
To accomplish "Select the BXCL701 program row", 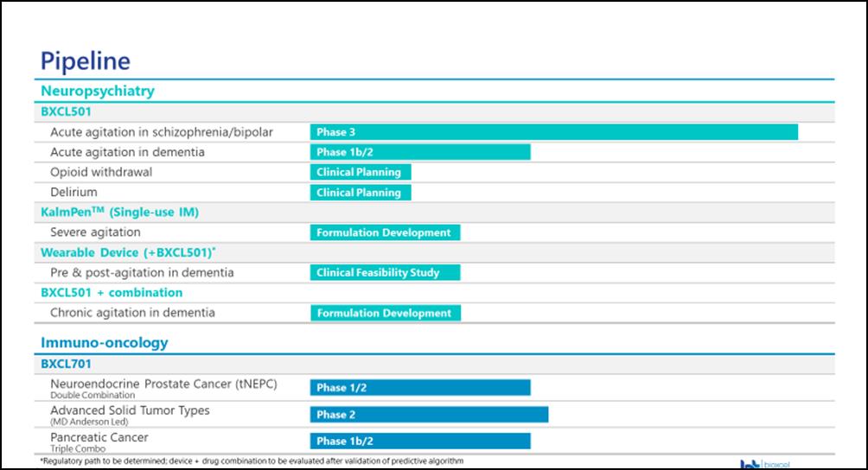I will (67, 365).
